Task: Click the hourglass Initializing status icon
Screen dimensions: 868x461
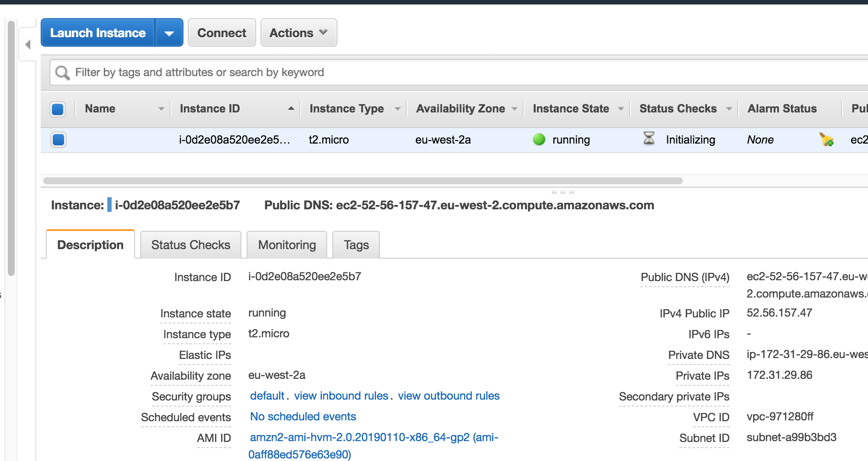Action: click(649, 139)
